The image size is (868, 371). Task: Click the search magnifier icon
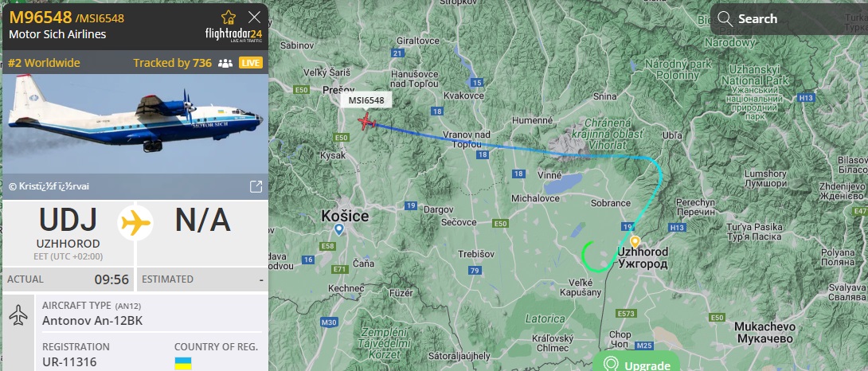tap(725, 19)
